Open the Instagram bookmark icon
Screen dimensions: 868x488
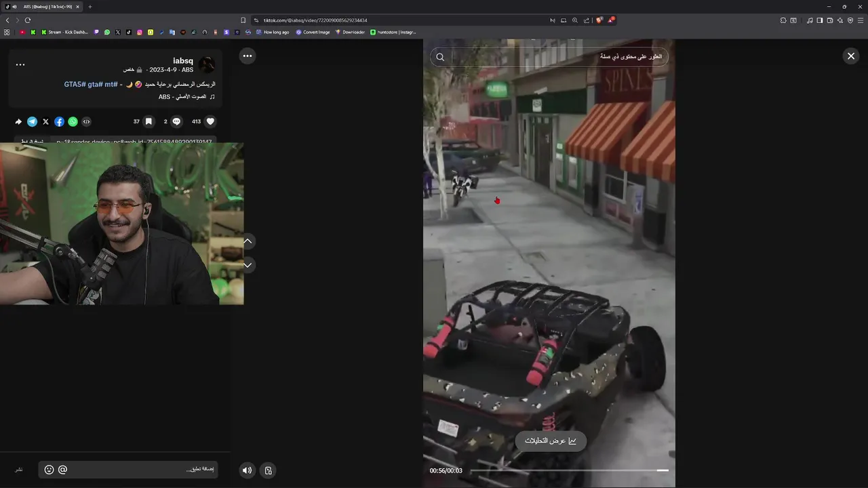[140, 32]
